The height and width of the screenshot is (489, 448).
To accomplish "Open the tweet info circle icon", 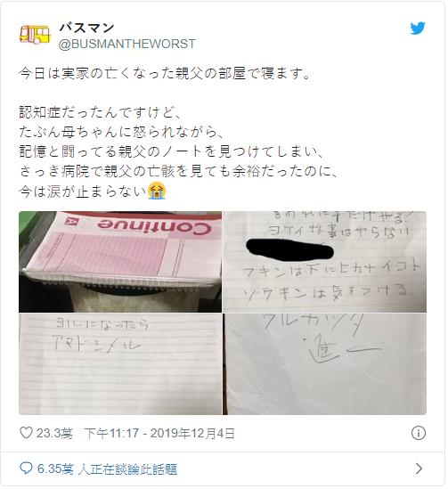I will pos(418,433).
